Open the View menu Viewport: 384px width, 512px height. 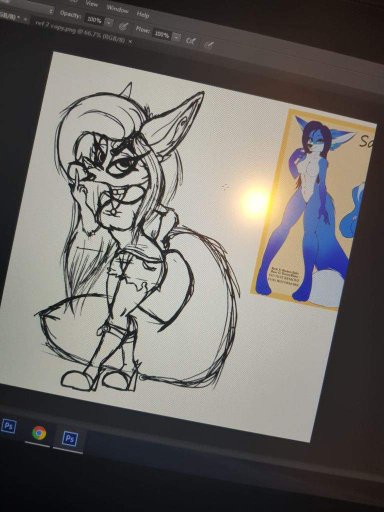[x=92, y=4]
